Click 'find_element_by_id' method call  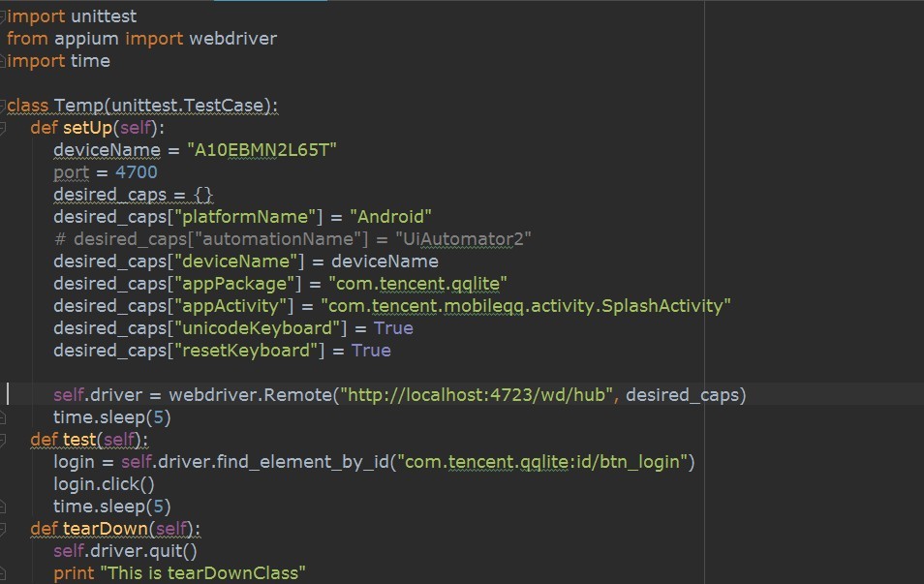[x=302, y=462]
